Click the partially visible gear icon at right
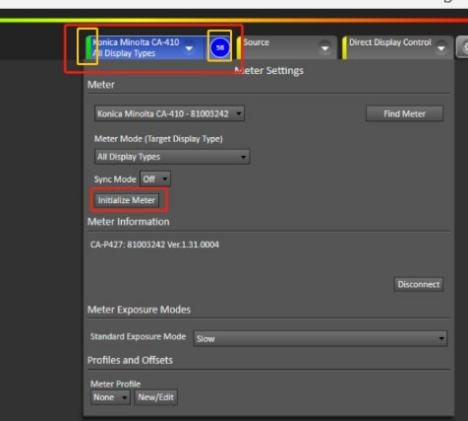The image size is (468, 421). [x=463, y=47]
